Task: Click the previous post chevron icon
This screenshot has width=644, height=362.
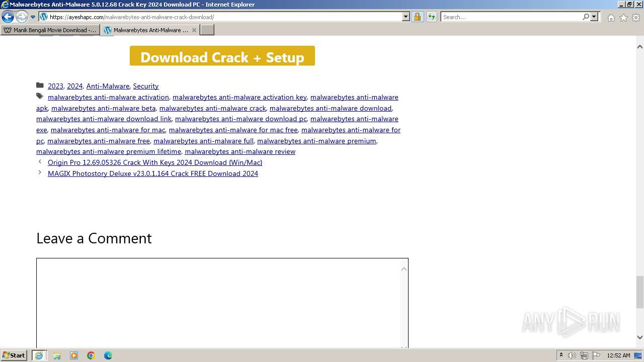Action: 40,162
